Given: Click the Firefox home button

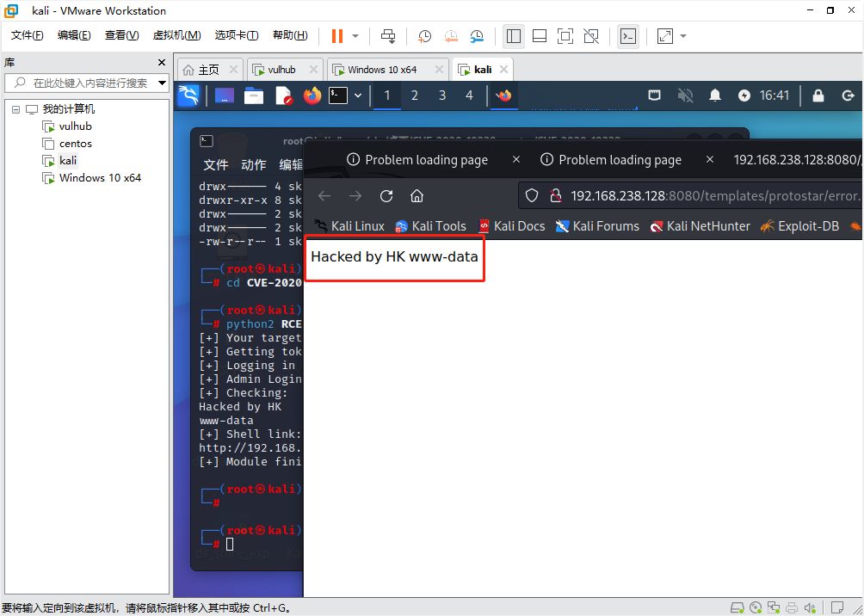Looking at the screenshot, I should 417,196.
